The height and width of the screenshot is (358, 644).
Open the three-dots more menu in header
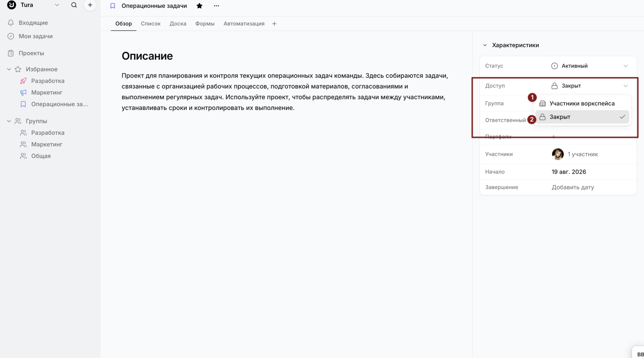[x=216, y=6]
